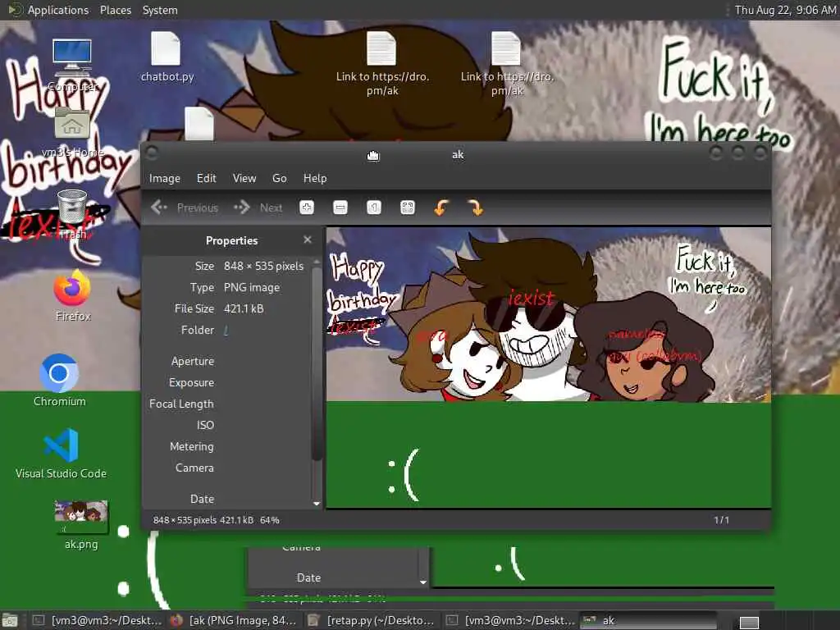Click the Exposure label in Properties
The image size is (840, 630).
point(191,382)
